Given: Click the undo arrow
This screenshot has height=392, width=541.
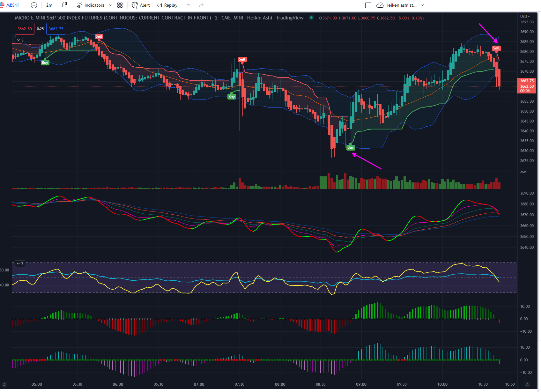Looking at the screenshot, I should coord(189,5).
